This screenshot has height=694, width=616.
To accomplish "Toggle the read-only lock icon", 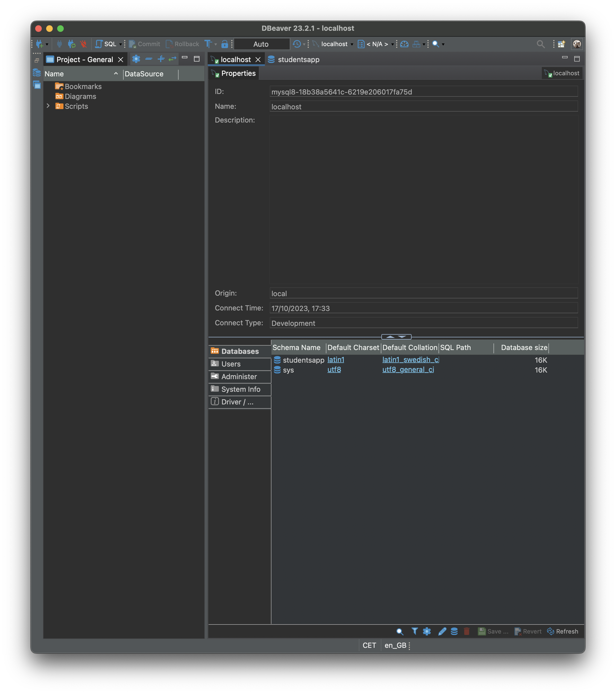I will pyautogui.click(x=224, y=44).
